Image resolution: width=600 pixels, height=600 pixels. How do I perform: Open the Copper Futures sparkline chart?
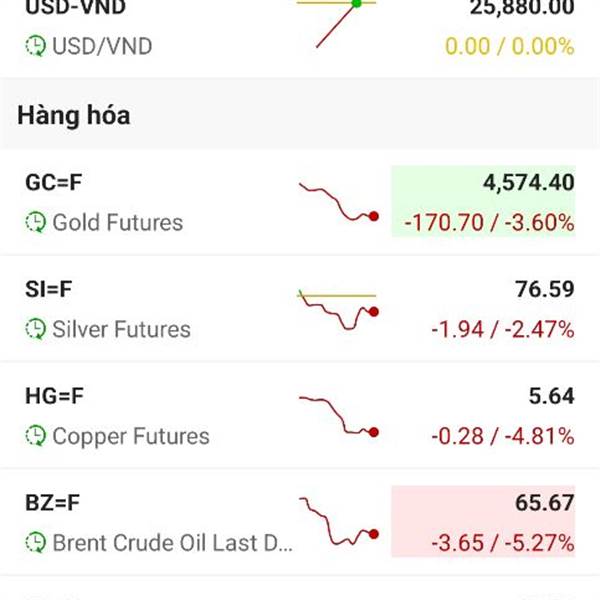[338, 416]
